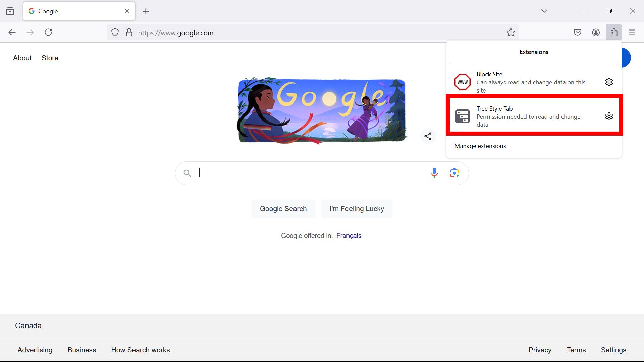The height and width of the screenshot is (362, 644).
Task: Restore down the Firefox window
Action: tap(609, 11)
